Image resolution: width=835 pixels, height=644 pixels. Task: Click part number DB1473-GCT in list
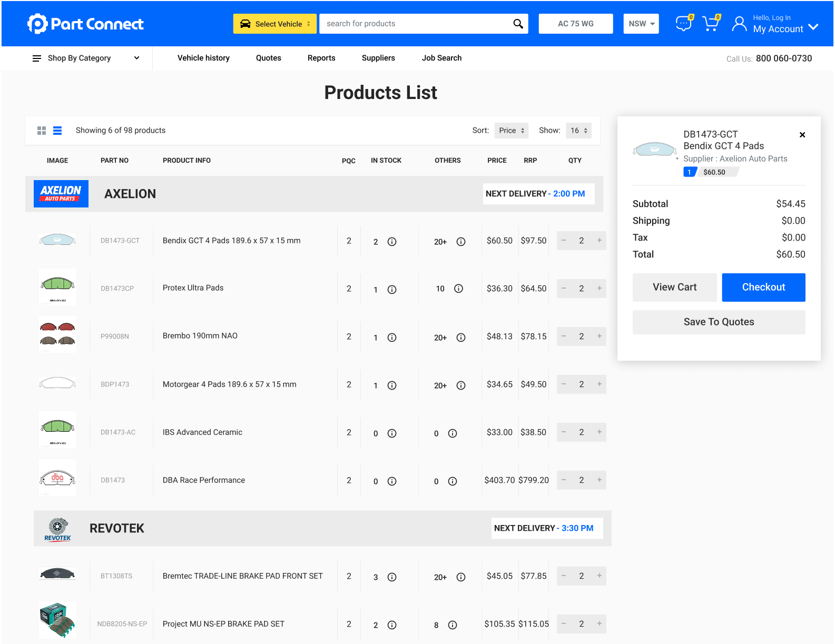(x=120, y=241)
